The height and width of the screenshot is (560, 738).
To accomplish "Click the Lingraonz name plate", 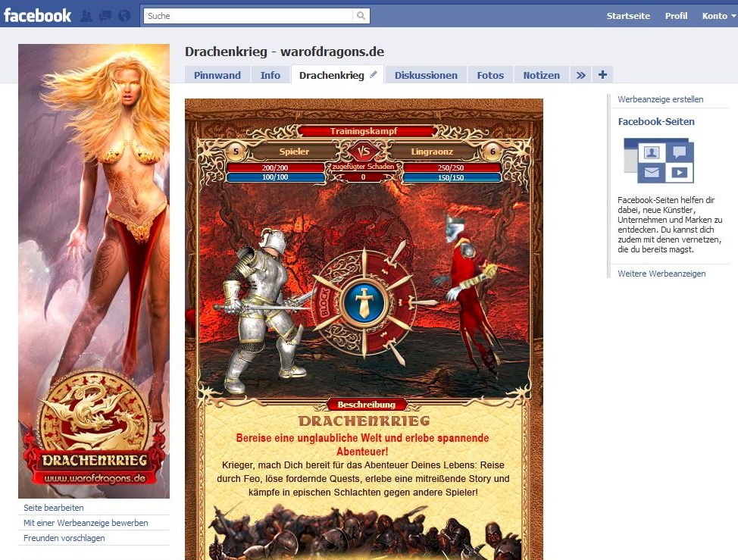I will tap(432, 152).
